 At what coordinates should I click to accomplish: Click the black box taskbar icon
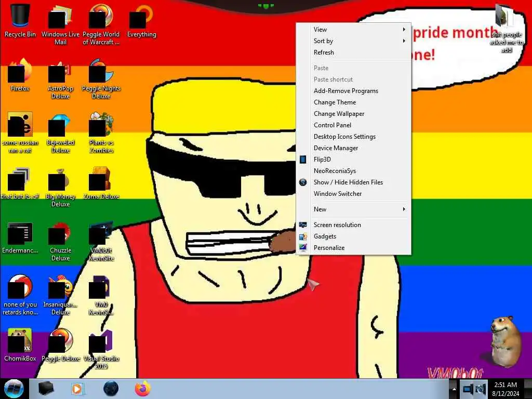pyautogui.click(x=46, y=389)
